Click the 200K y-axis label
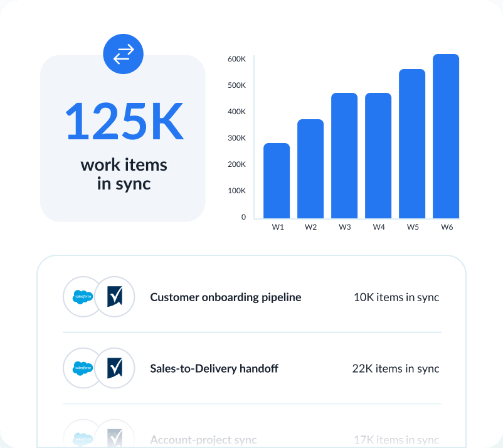The image size is (503, 448). point(236,164)
